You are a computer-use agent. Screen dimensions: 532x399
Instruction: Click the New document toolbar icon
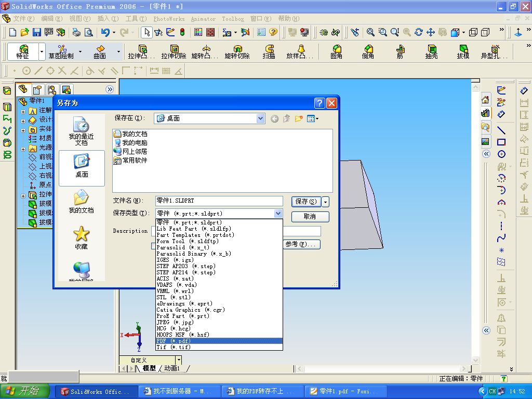coord(12,32)
